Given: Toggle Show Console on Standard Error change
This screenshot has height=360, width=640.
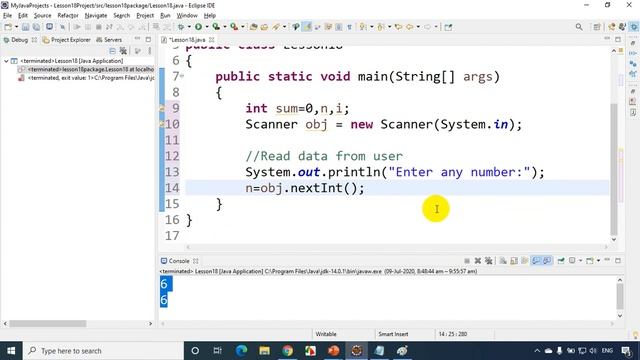Looking at the screenshot, I should pos(547,261).
